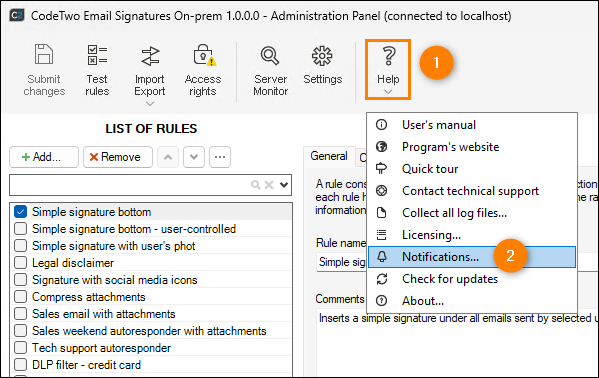
Task: Select the 'Legal disclaimer' rule row
Action: [152, 263]
